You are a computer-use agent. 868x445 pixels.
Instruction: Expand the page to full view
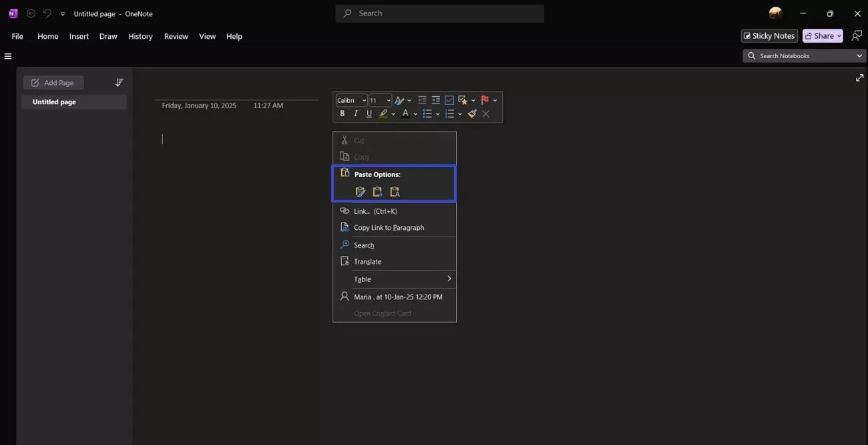859,78
